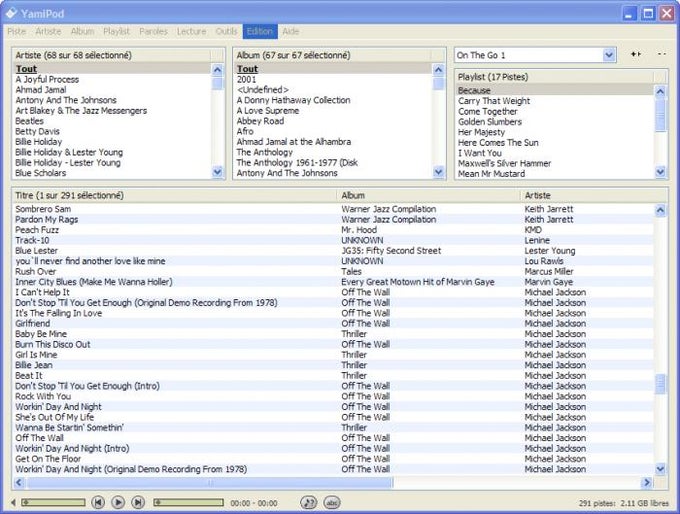Open the Artiste menu
This screenshot has height=514, width=680.
coord(48,31)
